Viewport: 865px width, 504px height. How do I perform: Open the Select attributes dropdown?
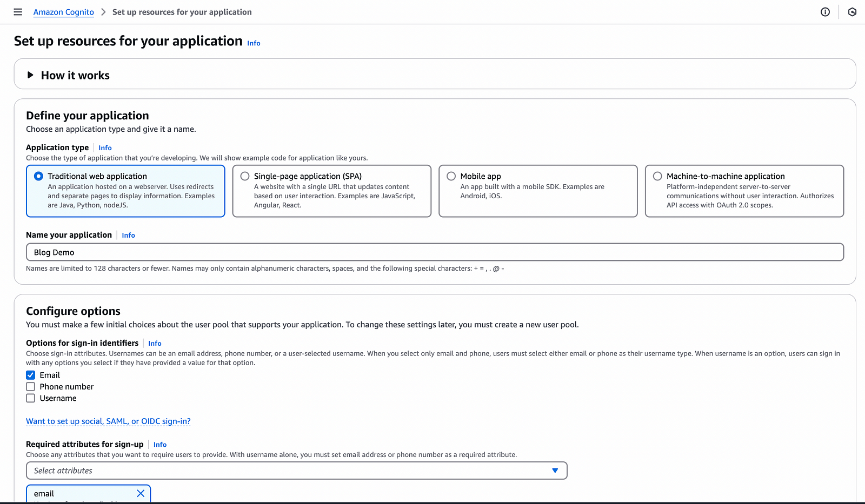(297, 471)
